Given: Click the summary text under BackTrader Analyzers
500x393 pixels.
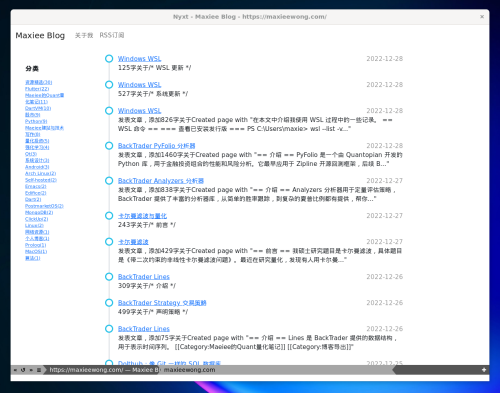Looking at the screenshot, I should [257, 194].
